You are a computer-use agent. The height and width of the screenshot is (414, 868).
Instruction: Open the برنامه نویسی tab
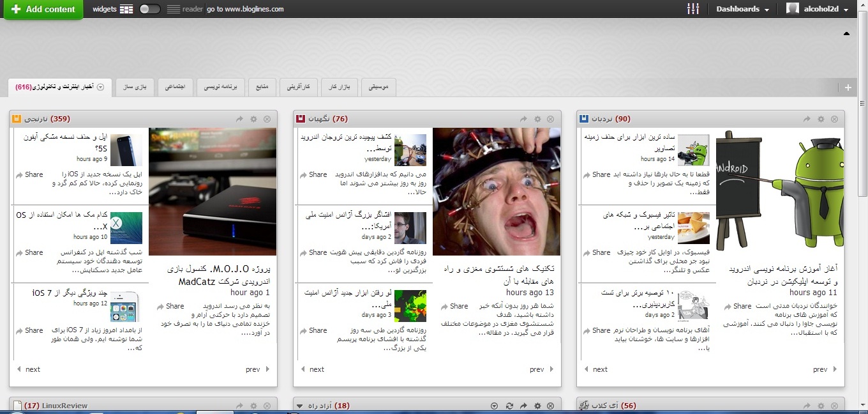point(220,87)
